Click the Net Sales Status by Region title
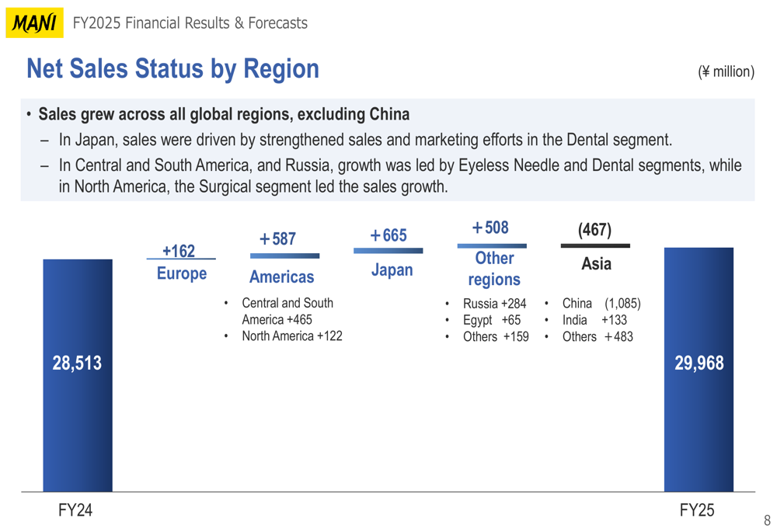Image resolution: width=777 pixels, height=532 pixels. tap(172, 69)
